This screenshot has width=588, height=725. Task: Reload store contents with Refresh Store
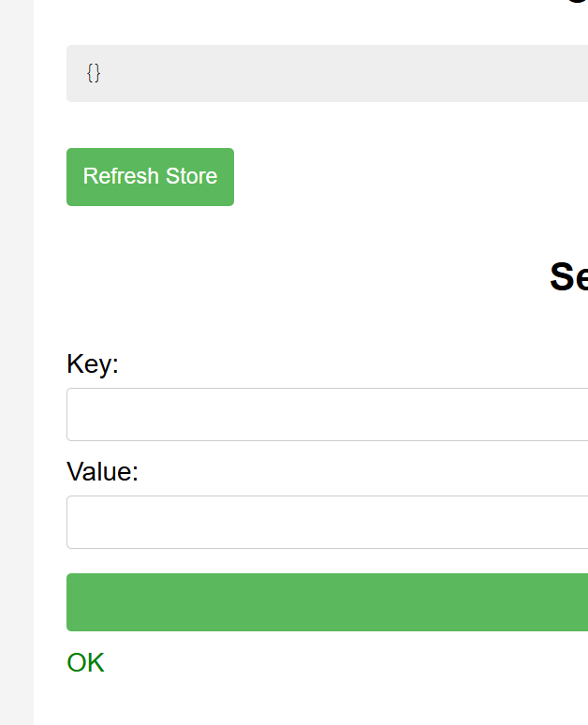click(150, 176)
